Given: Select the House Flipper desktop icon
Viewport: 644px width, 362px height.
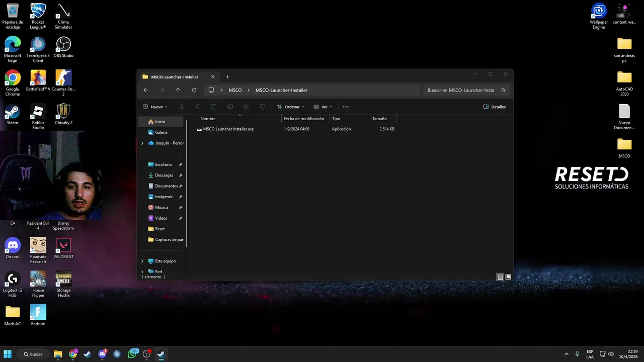Looking at the screenshot, I should pyautogui.click(x=38, y=284).
